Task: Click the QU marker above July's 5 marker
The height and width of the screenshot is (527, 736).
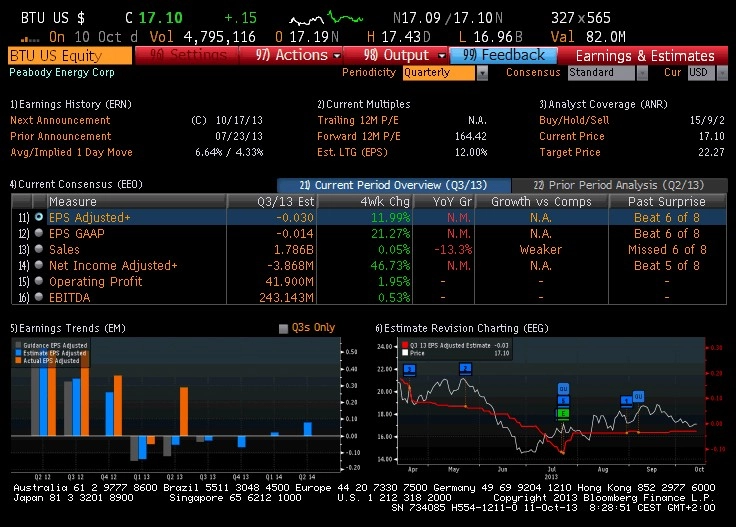Action: click(x=563, y=389)
